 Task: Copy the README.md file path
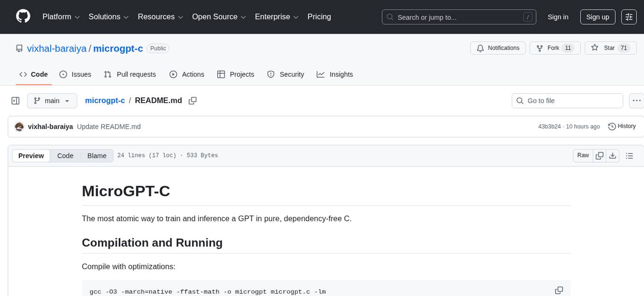tap(192, 101)
